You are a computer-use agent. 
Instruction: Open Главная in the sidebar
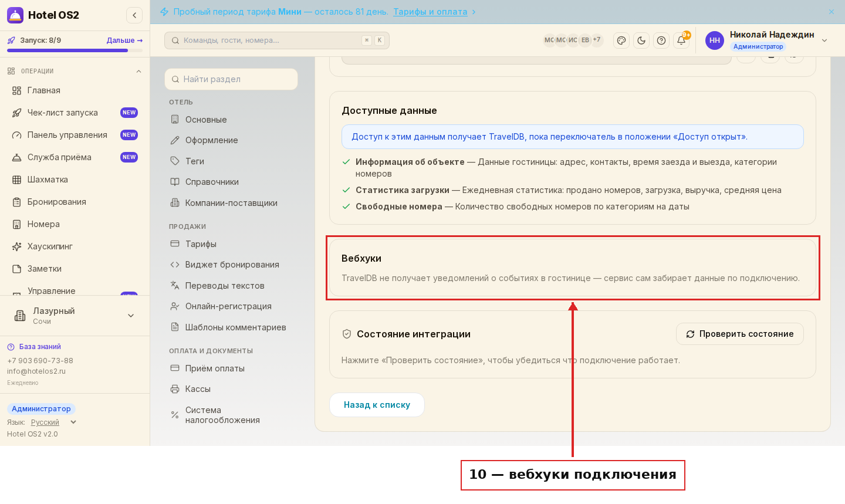(x=75, y=90)
